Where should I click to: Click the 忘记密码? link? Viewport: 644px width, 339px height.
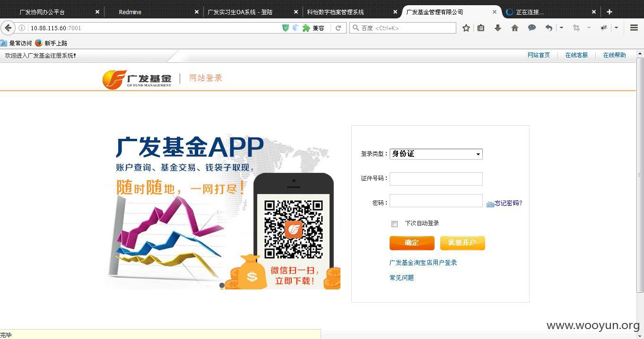point(508,203)
